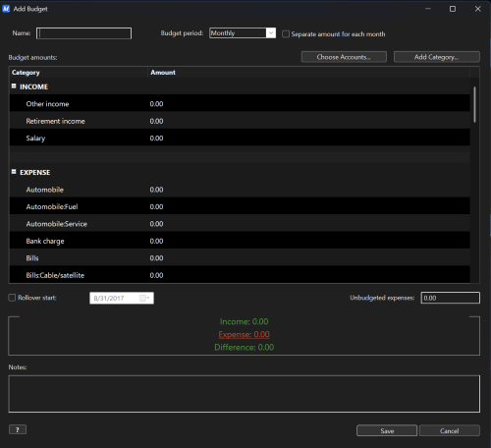Image resolution: width=491 pixels, height=448 pixels.
Task: Select the Retirement income category row
Action: click(x=240, y=121)
